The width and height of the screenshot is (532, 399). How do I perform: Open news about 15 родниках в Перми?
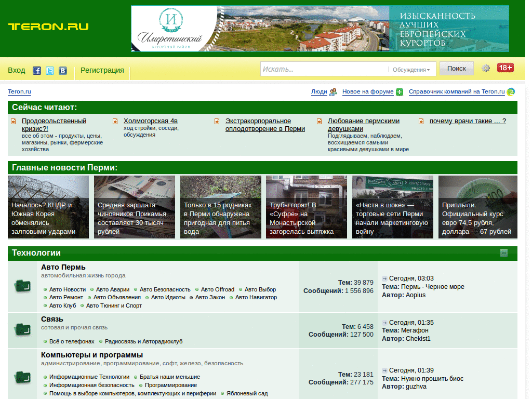coord(220,207)
